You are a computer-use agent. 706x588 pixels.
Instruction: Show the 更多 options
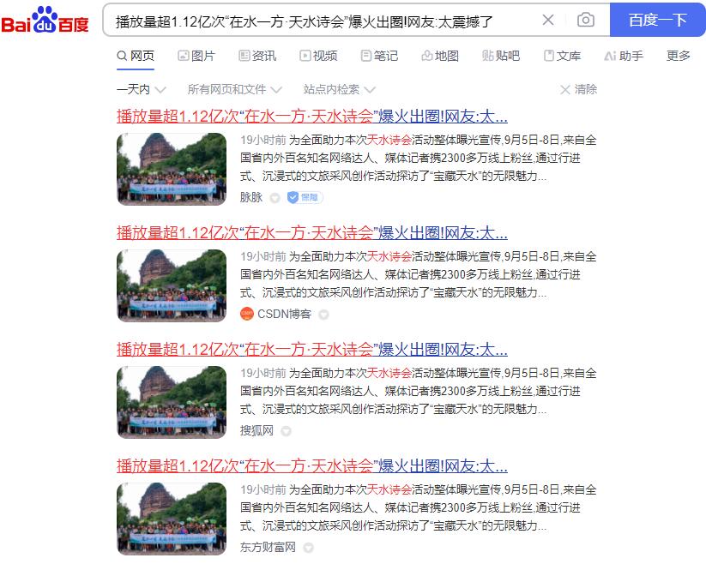(x=678, y=56)
